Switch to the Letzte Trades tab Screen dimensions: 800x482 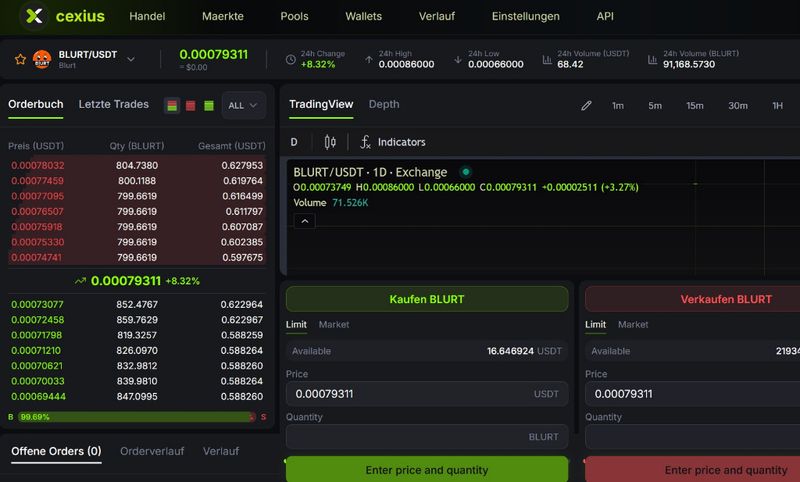[x=114, y=105]
